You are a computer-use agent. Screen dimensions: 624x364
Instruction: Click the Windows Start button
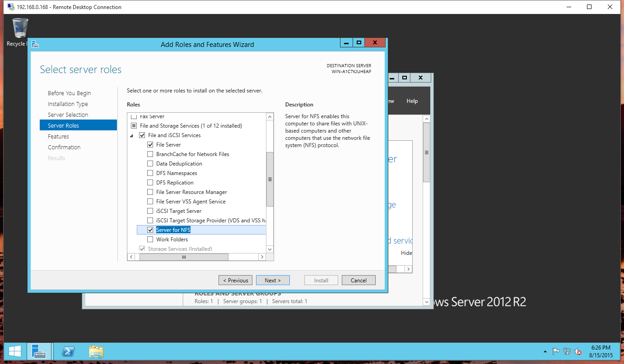14,351
